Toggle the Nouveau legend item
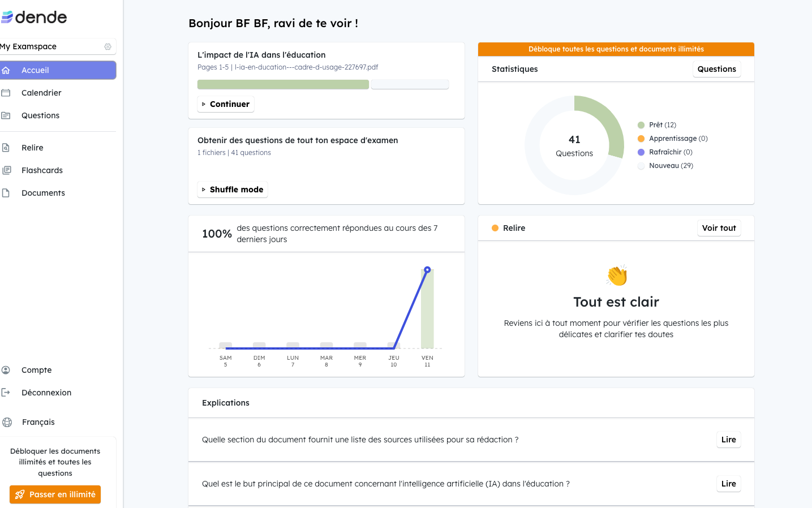Screen dimensions: 812x508 (665, 166)
